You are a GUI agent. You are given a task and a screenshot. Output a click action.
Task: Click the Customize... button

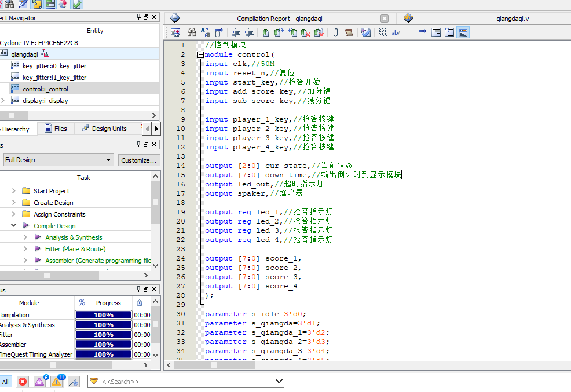(139, 160)
